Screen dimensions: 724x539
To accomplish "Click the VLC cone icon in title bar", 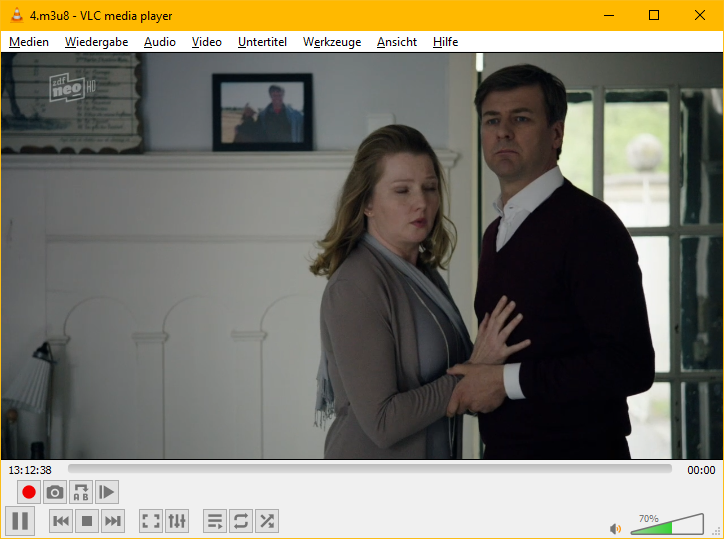I will pyautogui.click(x=17, y=15).
